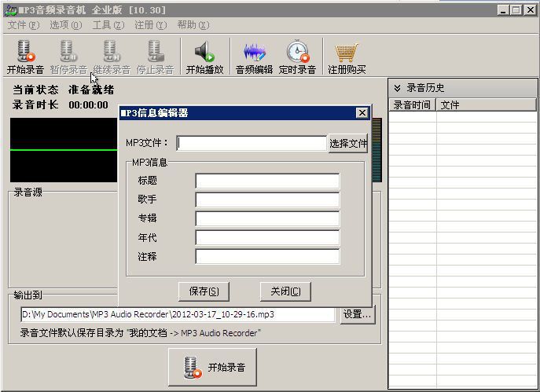Image resolution: width=540 pixels, height=392 pixels.
Task: Open the 工具(Z) menu
Action: (x=108, y=25)
